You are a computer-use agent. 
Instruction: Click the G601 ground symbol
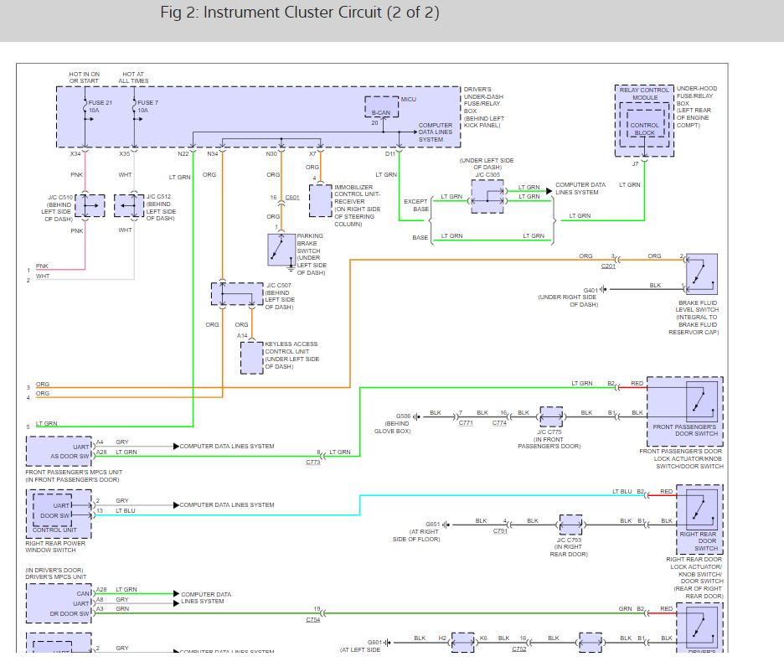tap(388, 643)
